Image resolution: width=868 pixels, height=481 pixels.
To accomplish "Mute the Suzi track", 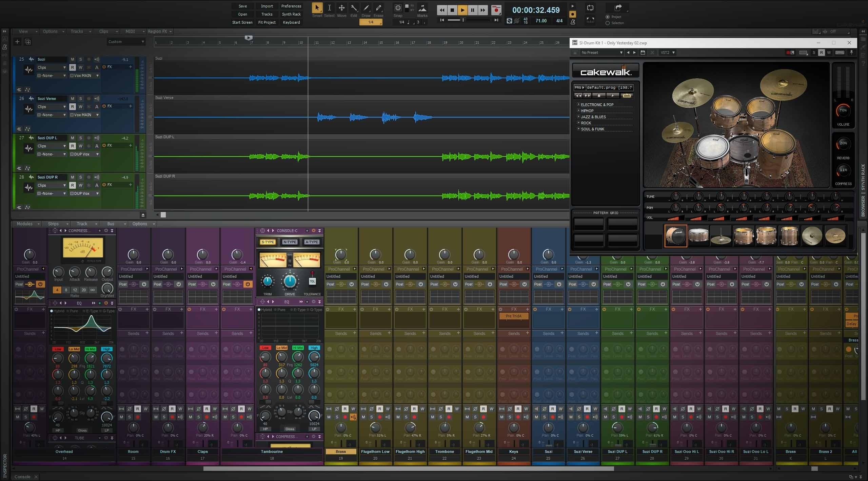I will pos(72,59).
